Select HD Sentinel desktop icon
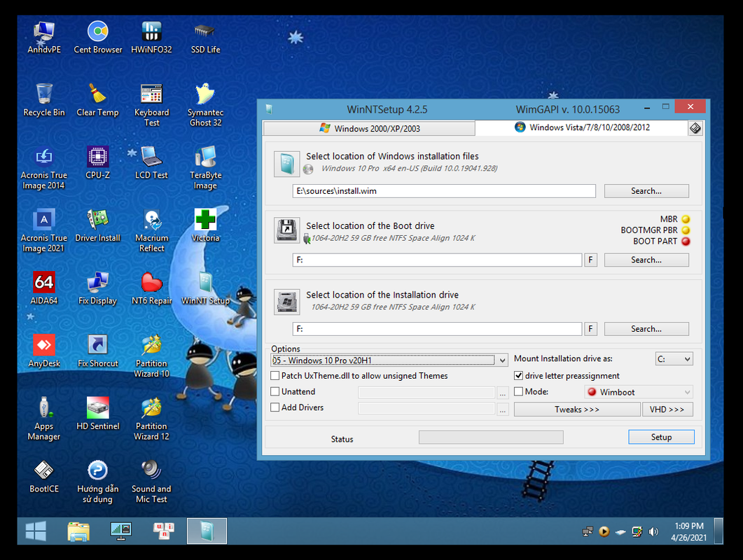Screen dimensions: 743x560 point(97,414)
